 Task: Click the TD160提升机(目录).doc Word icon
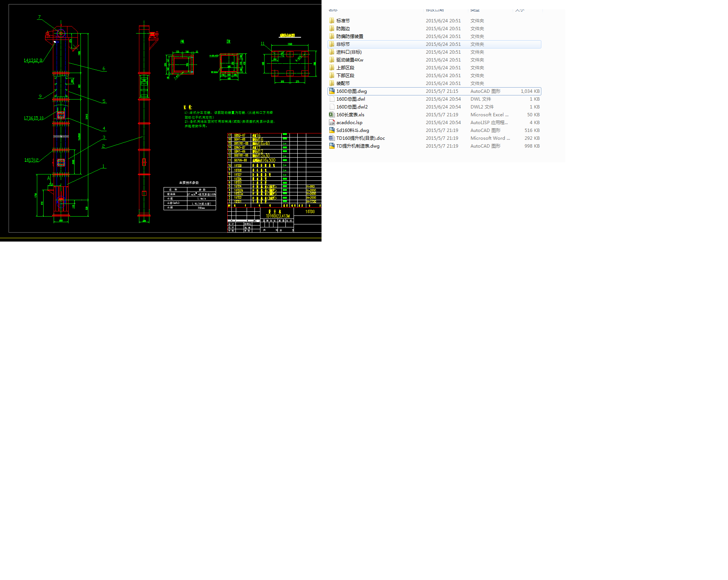click(332, 138)
